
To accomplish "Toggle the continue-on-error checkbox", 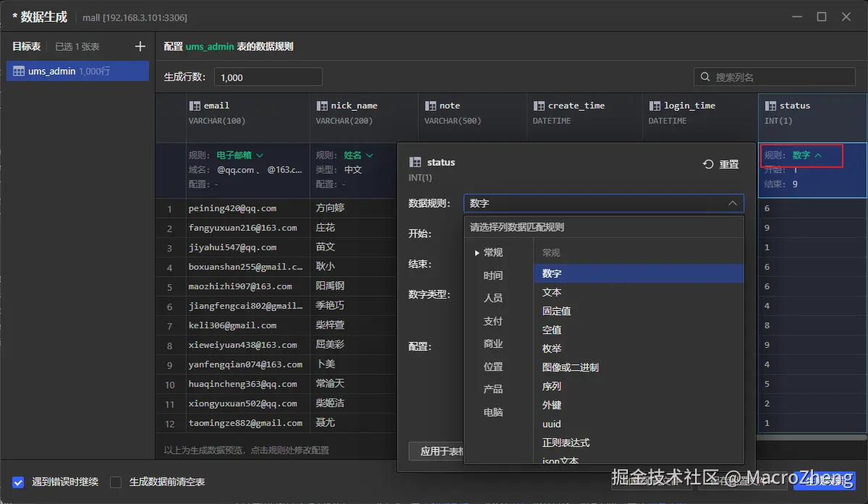I will point(19,482).
